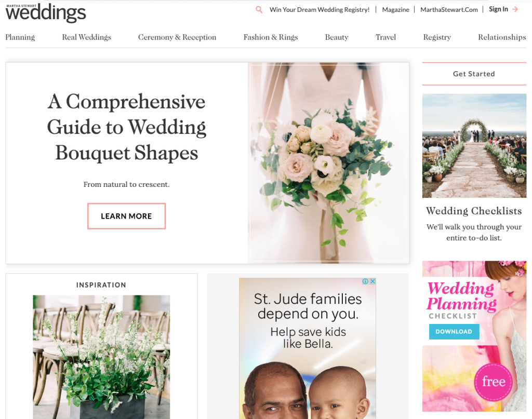Open search with the magnifying glass icon
The width and height of the screenshot is (532, 419).
point(259,9)
